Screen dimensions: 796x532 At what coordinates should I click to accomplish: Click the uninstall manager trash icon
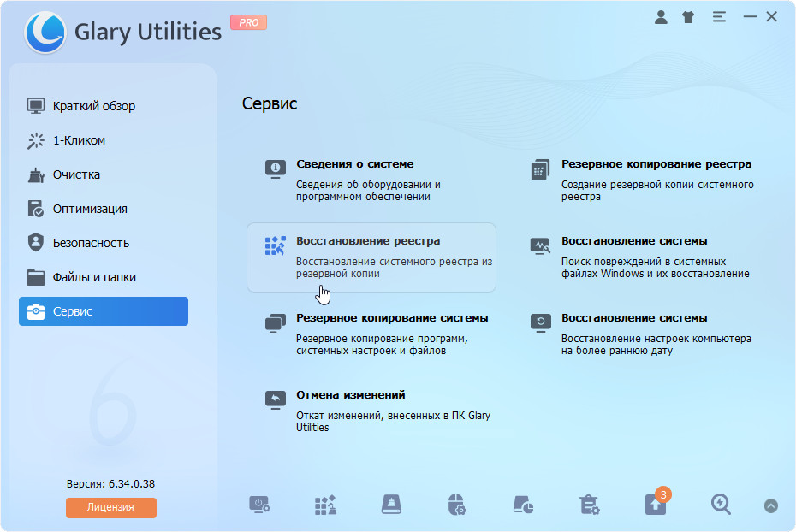click(589, 505)
